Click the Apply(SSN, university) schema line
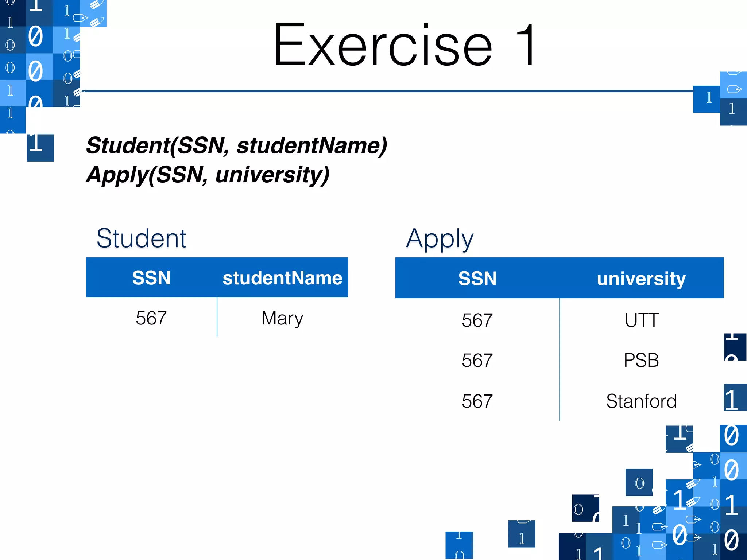 pos(208,175)
